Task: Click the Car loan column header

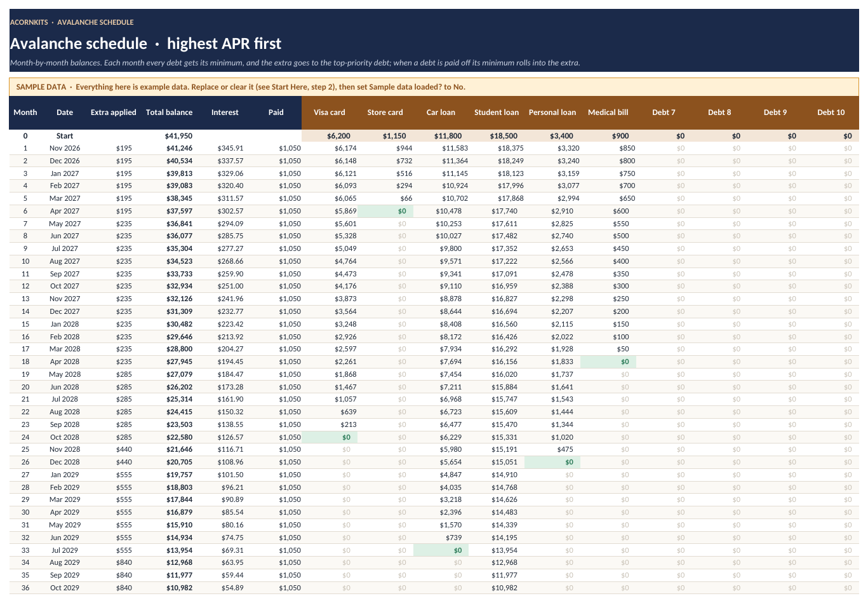Action: tap(441, 112)
